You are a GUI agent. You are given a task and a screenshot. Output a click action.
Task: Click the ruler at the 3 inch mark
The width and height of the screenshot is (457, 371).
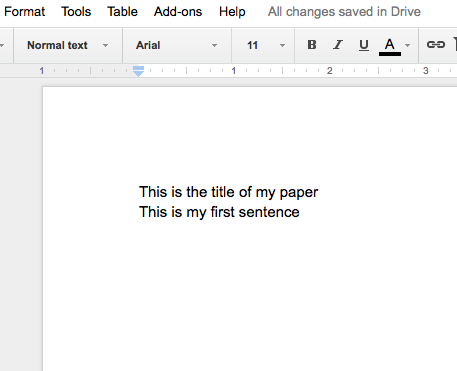point(426,71)
